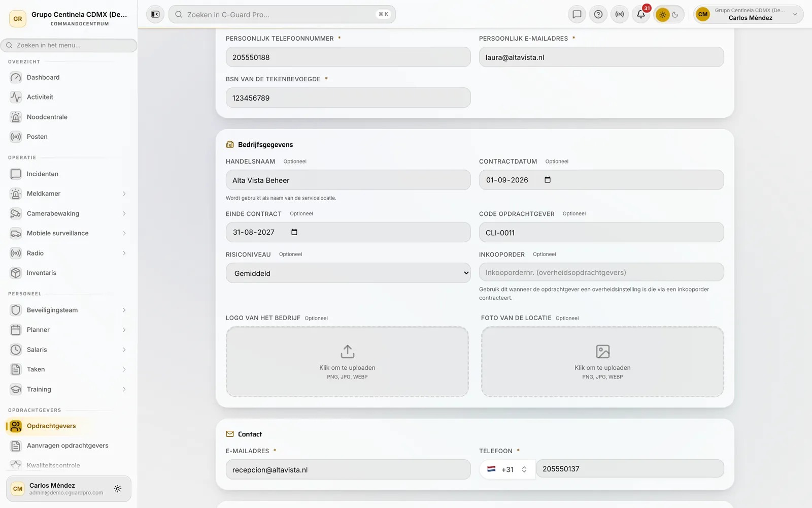Screen dimensions: 812x508
Task: Open the help question mark icon
Action: pyautogui.click(x=598, y=14)
